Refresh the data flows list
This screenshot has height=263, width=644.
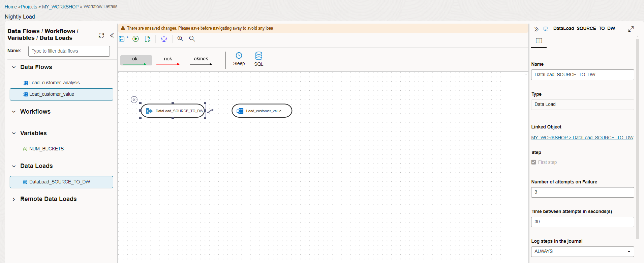[101, 35]
